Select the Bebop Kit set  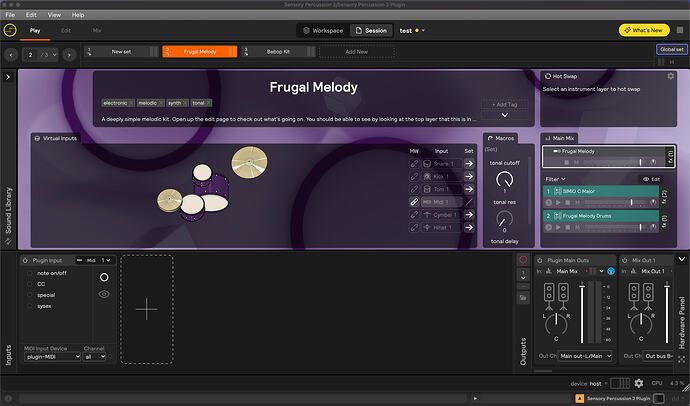click(x=278, y=51)
